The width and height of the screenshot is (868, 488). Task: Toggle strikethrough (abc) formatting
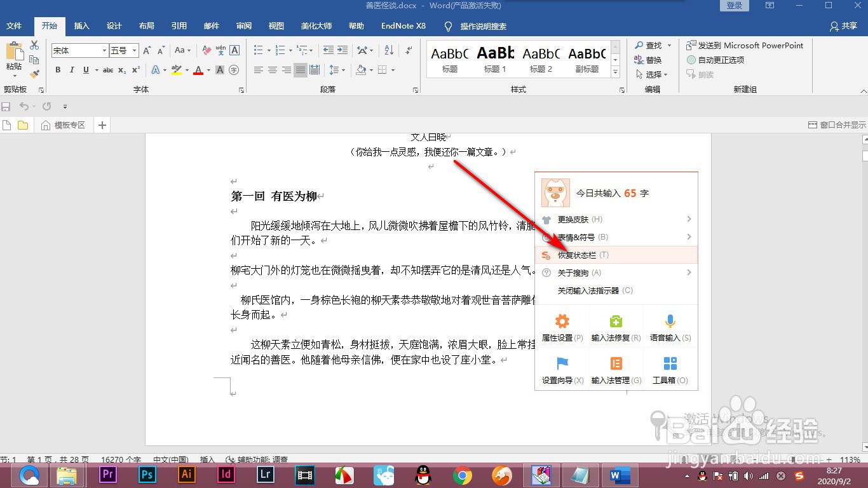click(108, 70)
